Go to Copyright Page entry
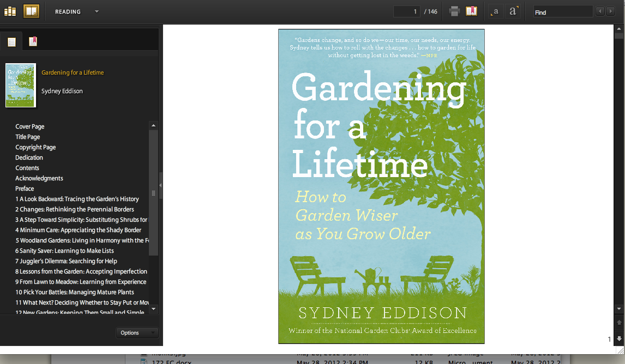This screenshot has height=364, width=625. (35, 147)
